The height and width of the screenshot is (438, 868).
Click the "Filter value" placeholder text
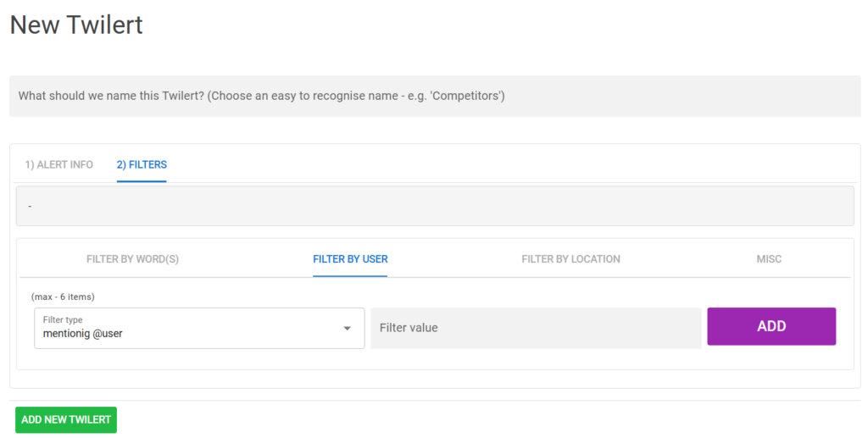(409, 328)
